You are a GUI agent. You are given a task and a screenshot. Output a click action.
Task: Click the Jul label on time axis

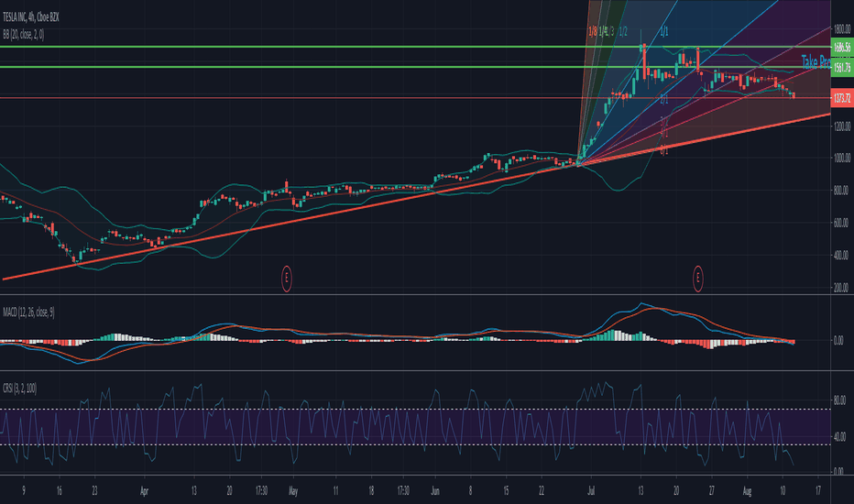coord(591,491)
